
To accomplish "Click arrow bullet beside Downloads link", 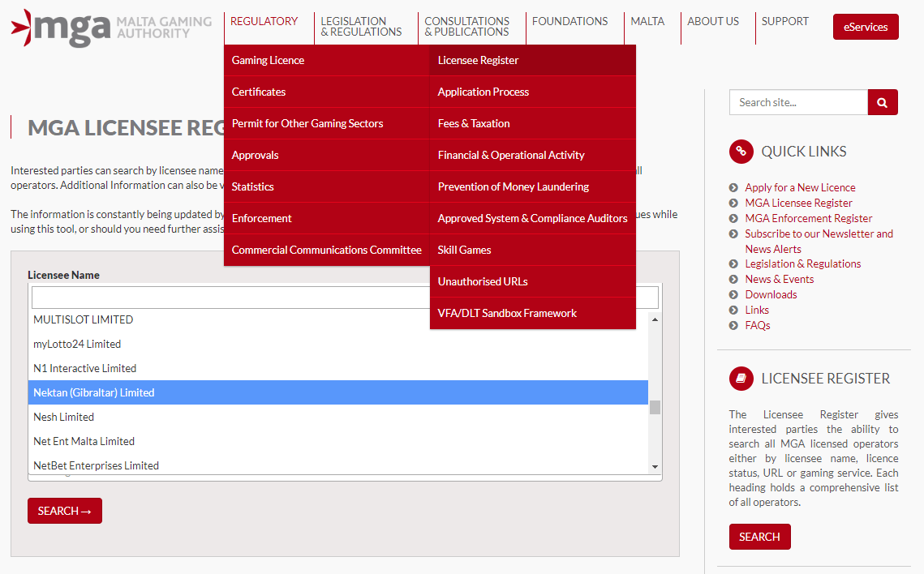I will click(x=733, y=295).
